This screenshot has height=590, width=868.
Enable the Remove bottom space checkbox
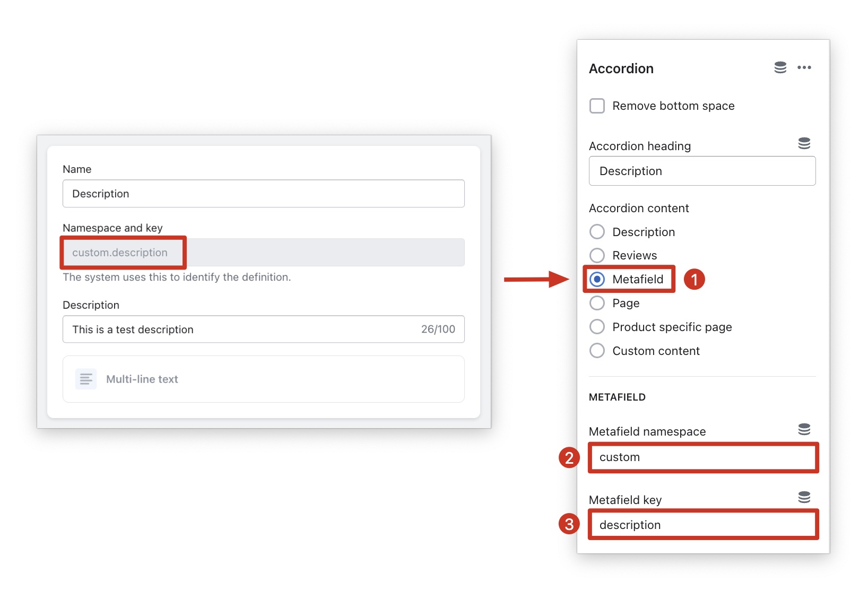point(597,106)
